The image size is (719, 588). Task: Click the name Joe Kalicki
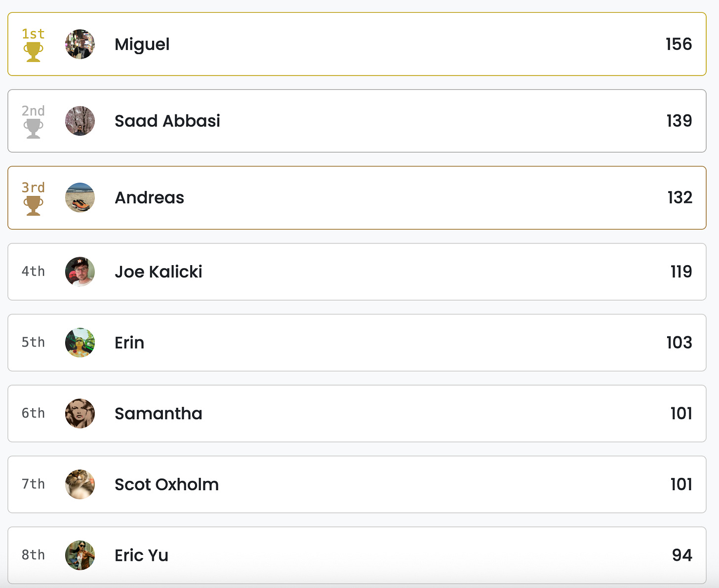[x=159, y=272]
